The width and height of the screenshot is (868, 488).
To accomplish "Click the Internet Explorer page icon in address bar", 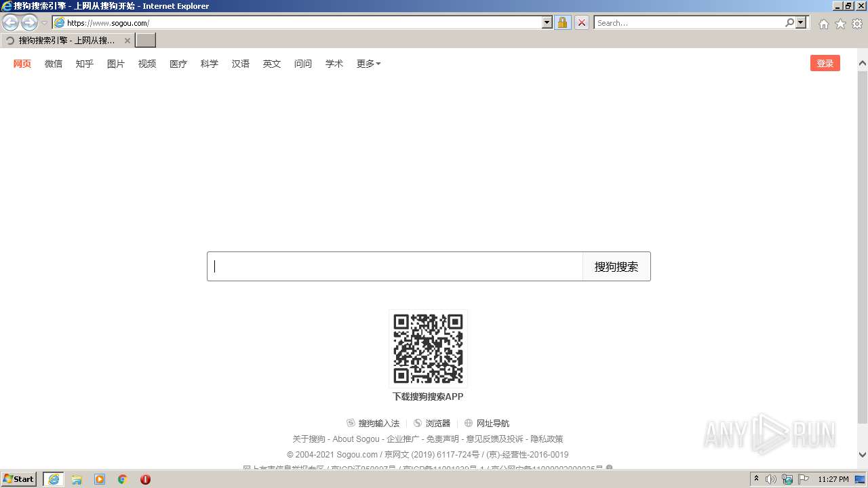I will tap(59, 23).
